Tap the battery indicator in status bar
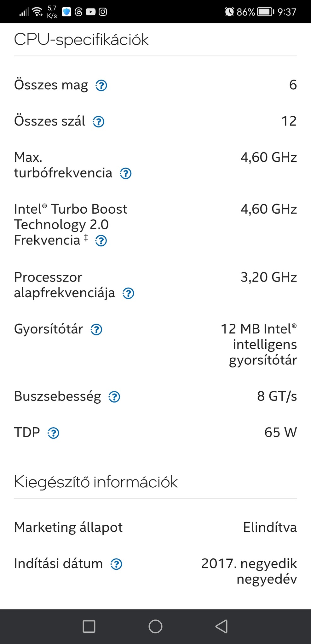 point(265,12)
